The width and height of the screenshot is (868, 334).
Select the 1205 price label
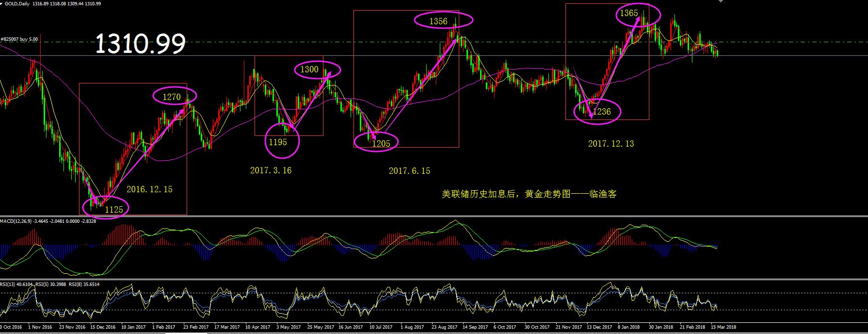pos(382,143)
